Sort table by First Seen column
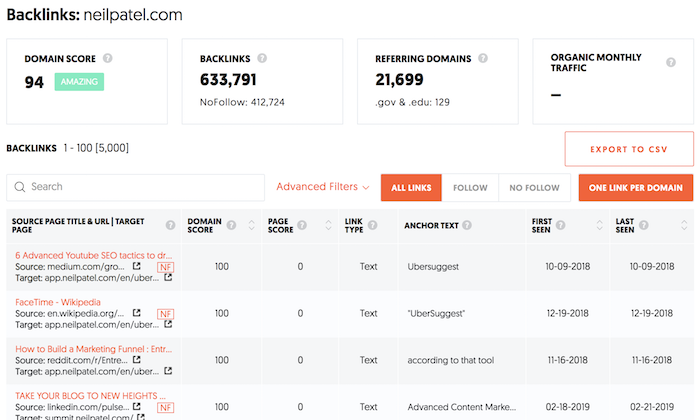Viewport: 700px width, 420px height. point(600,225)
